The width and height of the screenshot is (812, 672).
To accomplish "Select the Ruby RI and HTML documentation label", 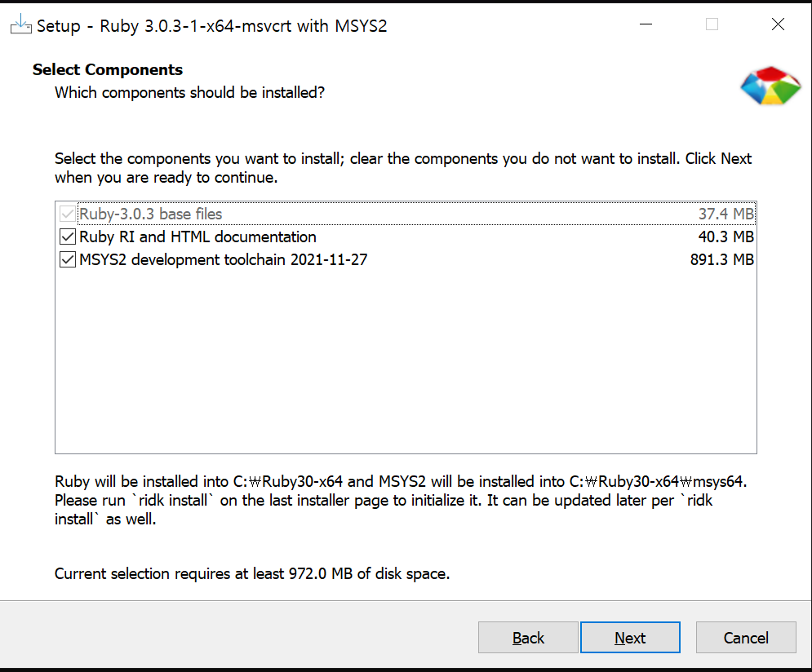I will pos(197,237).
